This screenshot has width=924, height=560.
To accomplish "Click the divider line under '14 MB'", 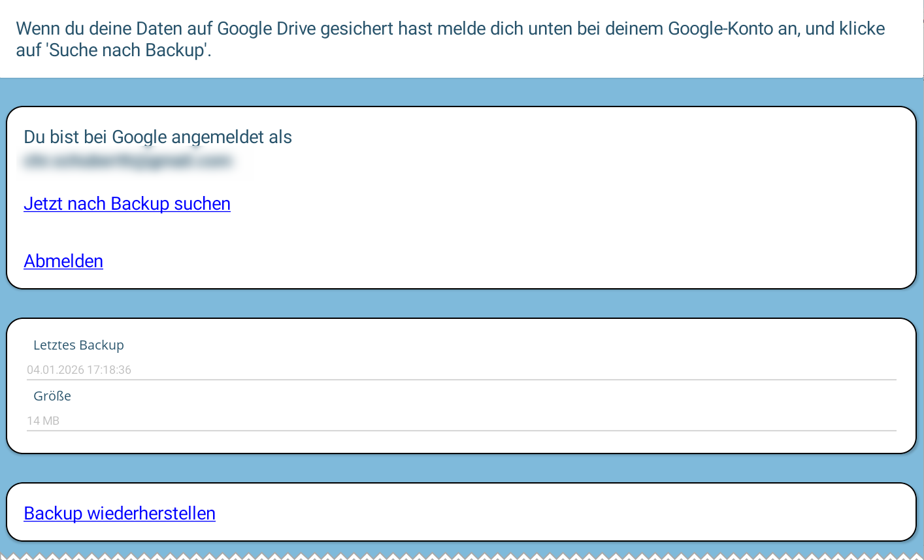I will (462, 432).
